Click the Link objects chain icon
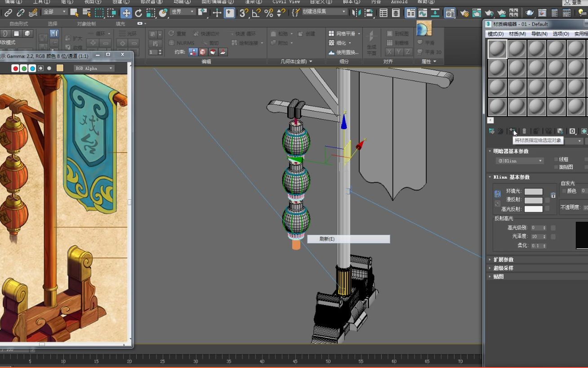 [x=8, y=13]
